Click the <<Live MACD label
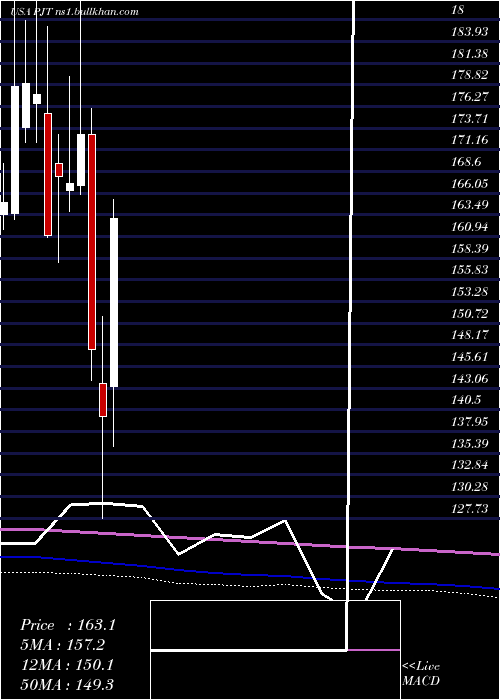 coord(421,674)
